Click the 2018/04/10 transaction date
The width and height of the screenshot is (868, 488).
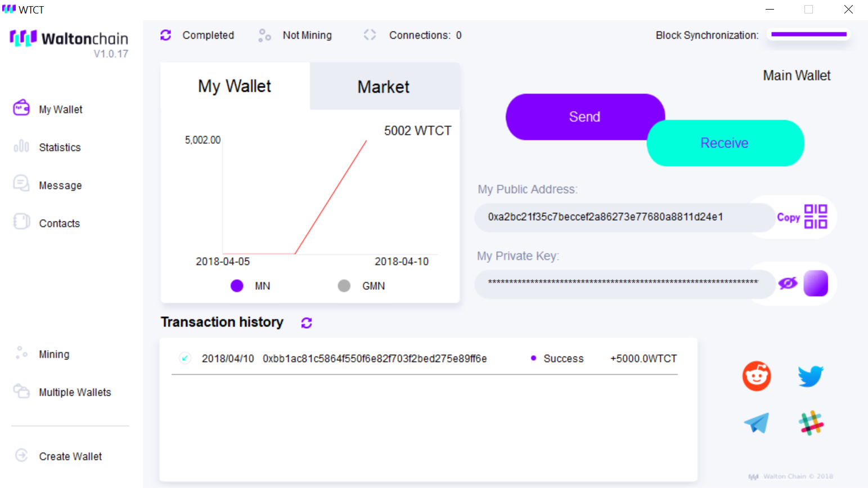click(x=228, y=359)
